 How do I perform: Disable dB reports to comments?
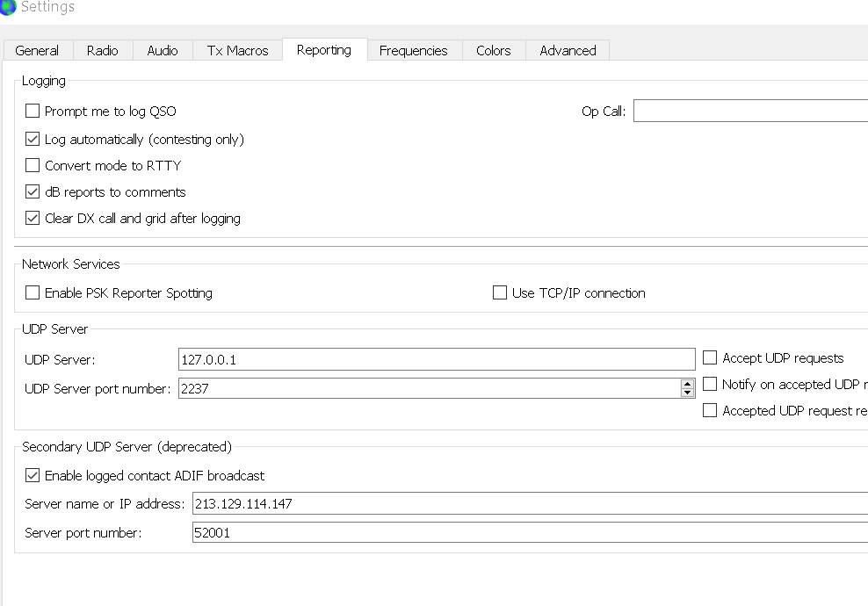coord(33,191)
